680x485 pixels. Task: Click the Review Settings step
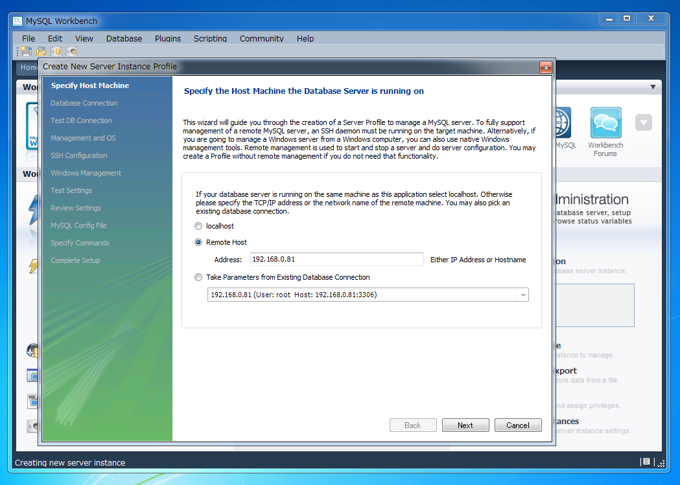[75, 208]
